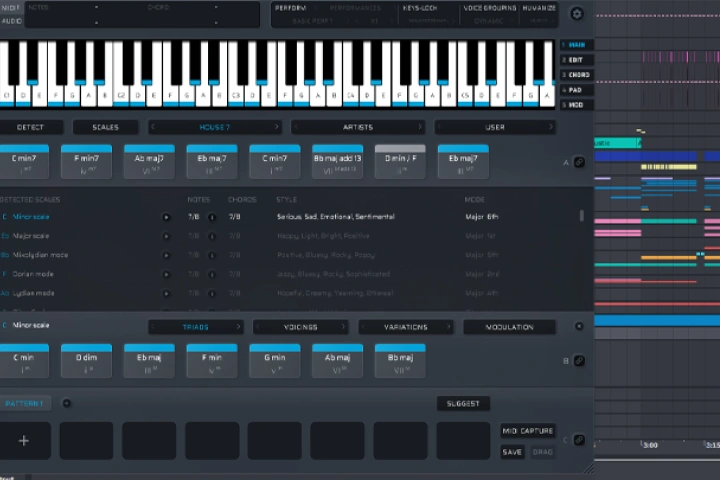Toggle HUMANIZE option

539,8
